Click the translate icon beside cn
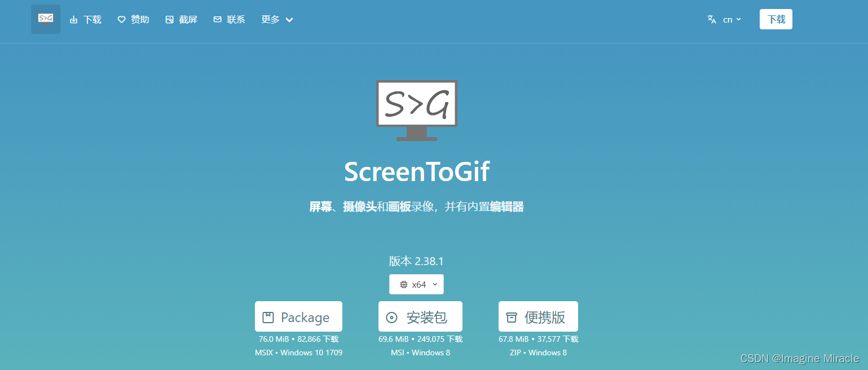The height and width of the screenshot is (370, 868). pos(712,19)
